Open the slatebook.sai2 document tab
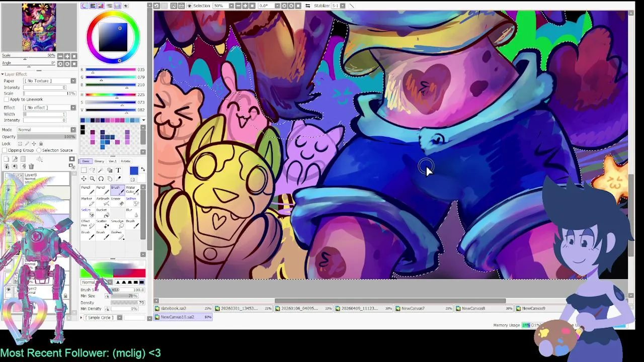This screenshot has height=362, width=644. [184, 308]
